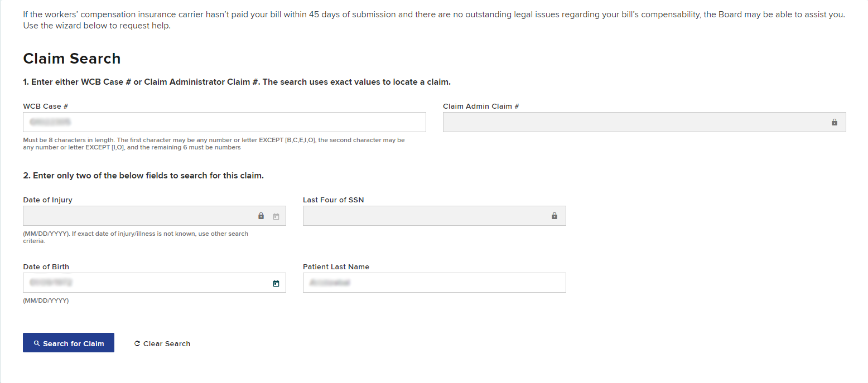Click the Claim Admin Claim # label
Image resolution: width=868 pixels, height=383 pixels.
pos(481,106)
